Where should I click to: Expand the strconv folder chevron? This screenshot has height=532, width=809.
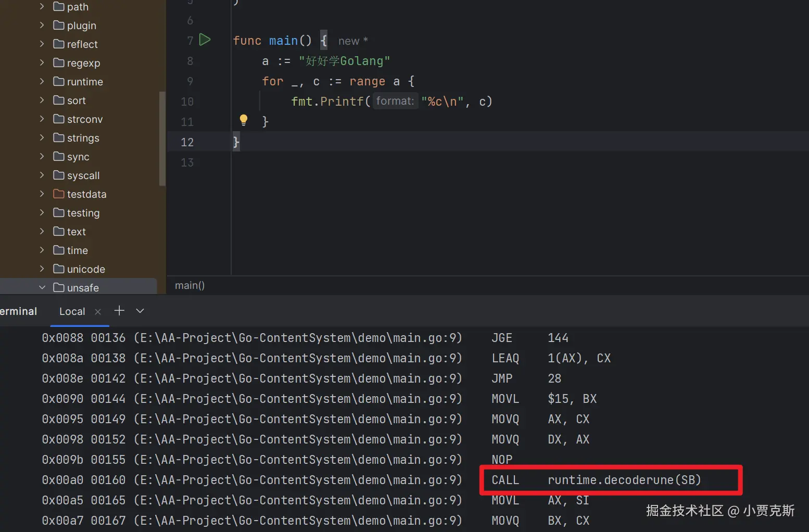(x=42, y=119)
